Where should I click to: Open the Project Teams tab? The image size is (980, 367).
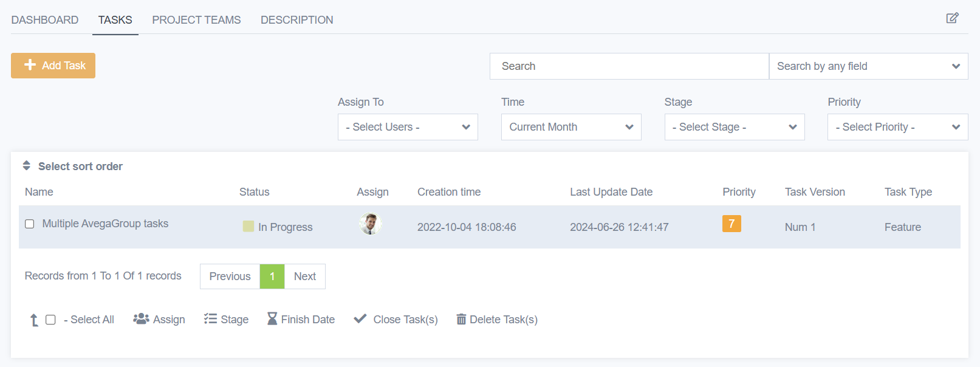click(x=196, y=20)
